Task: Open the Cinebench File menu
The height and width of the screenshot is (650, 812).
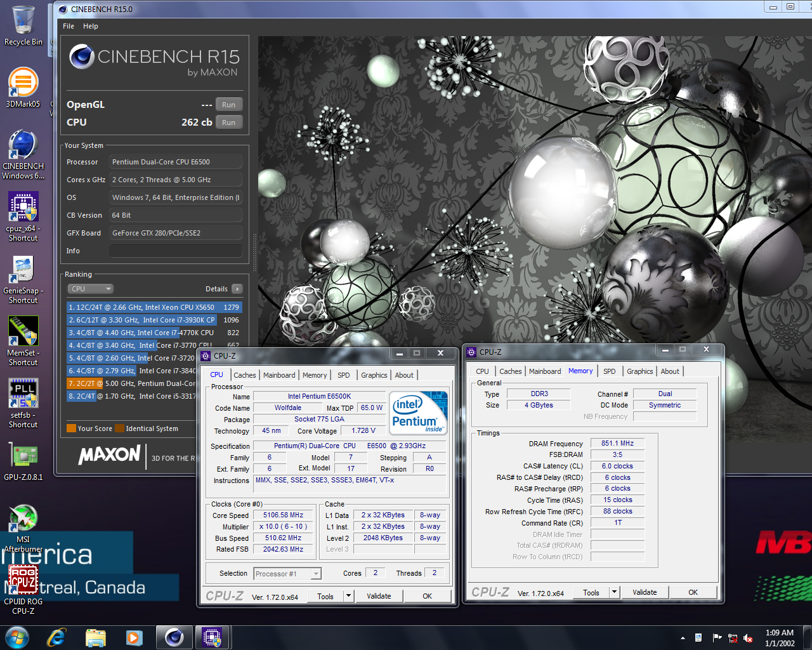Action: pos(69,26)
